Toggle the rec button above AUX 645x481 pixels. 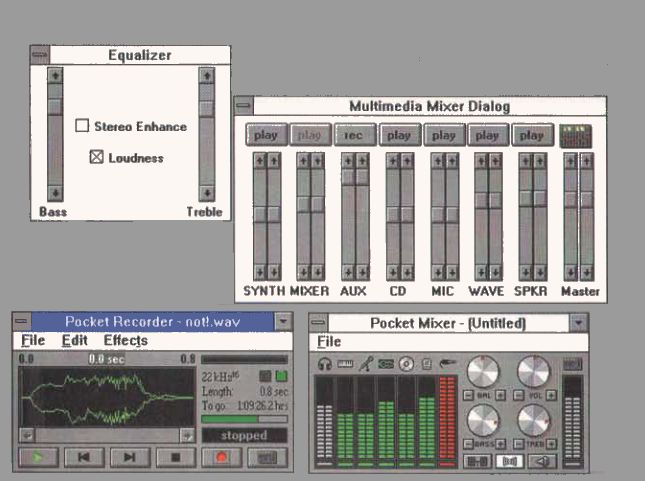point(355,135)
